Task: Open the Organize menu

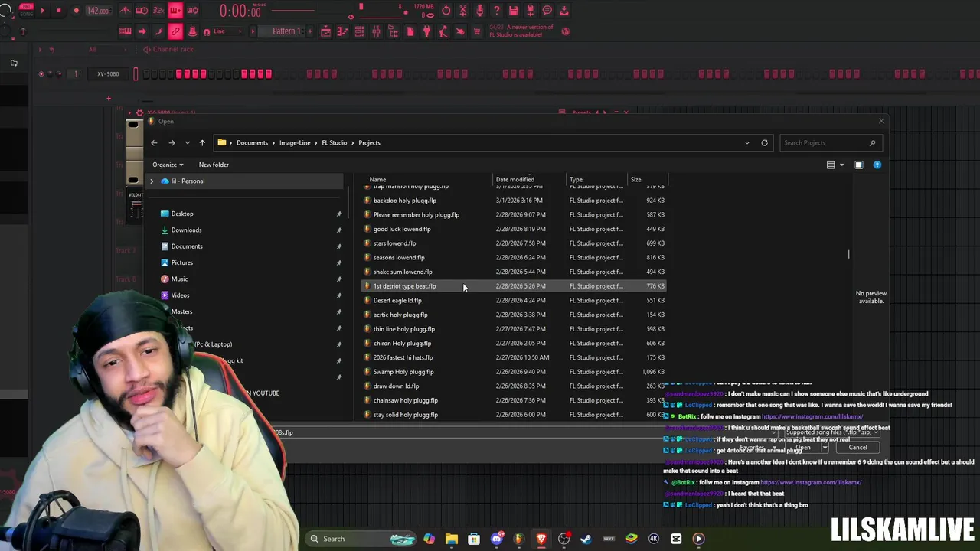Action: 168,165
